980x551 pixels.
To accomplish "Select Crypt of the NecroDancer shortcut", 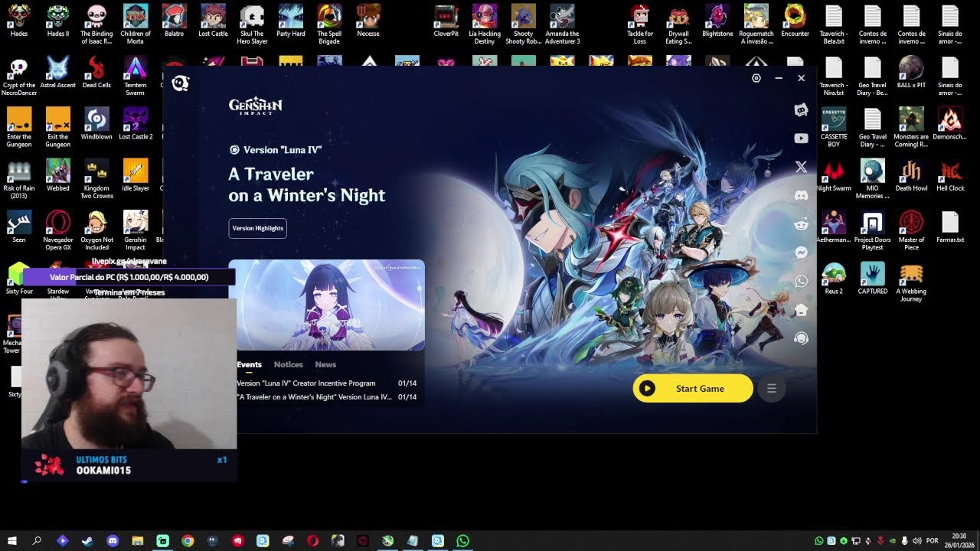I will (19, 77).
